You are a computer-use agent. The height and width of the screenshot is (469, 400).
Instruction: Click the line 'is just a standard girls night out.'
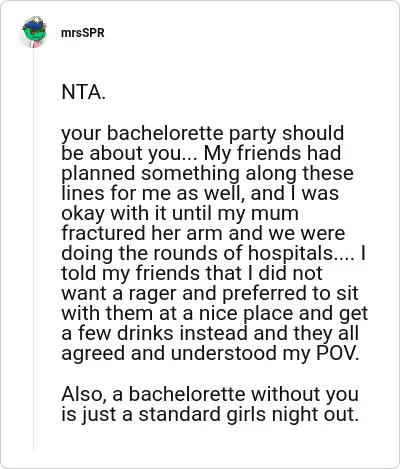point(210,415)
